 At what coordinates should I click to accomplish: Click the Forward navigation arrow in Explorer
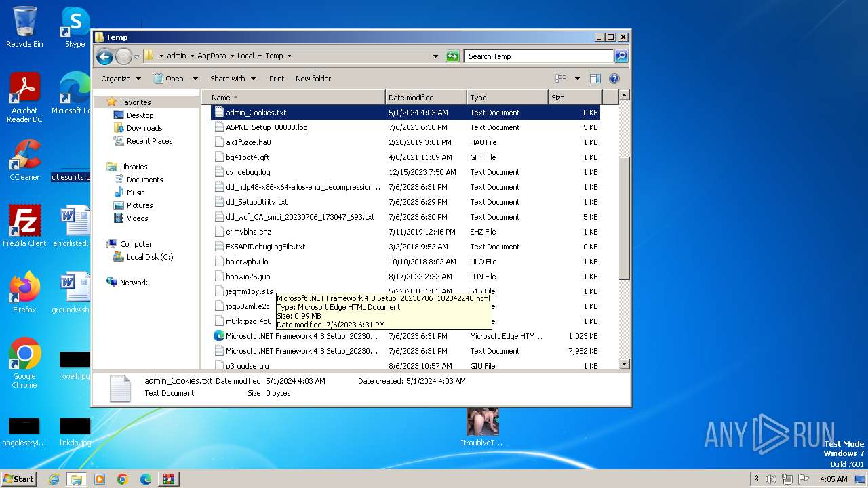coord(123,56)
